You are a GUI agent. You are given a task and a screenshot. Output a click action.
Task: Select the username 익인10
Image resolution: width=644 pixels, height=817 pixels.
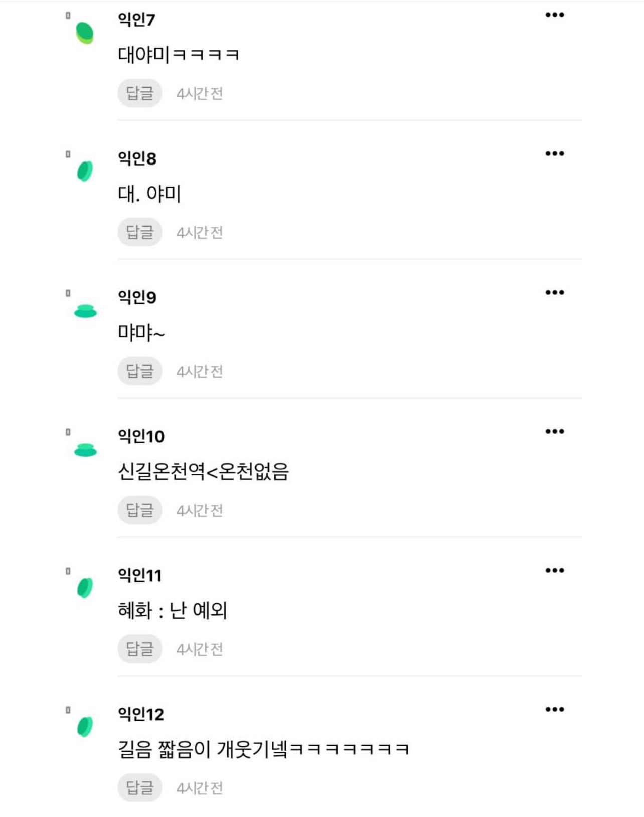(x=141, y=436)
